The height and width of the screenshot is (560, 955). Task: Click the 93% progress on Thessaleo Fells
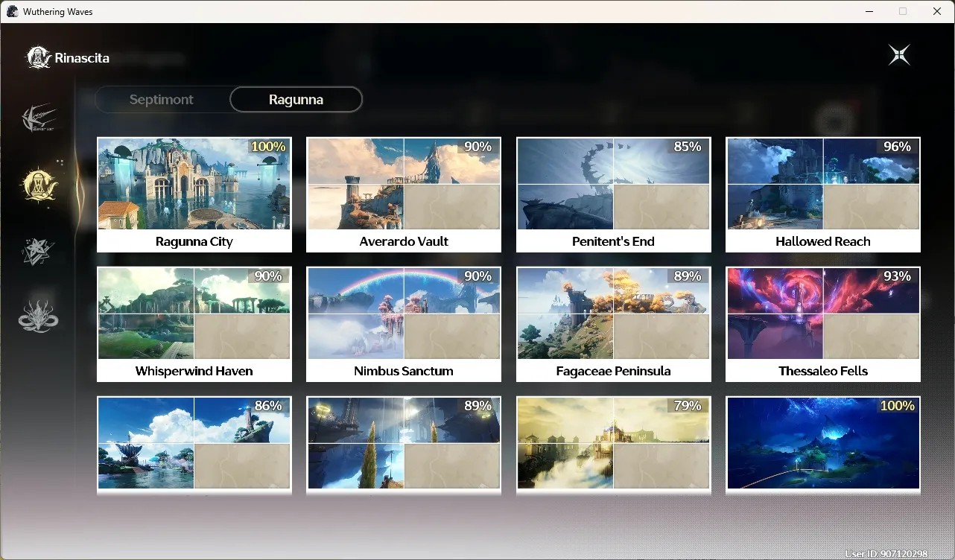point(897,276)
